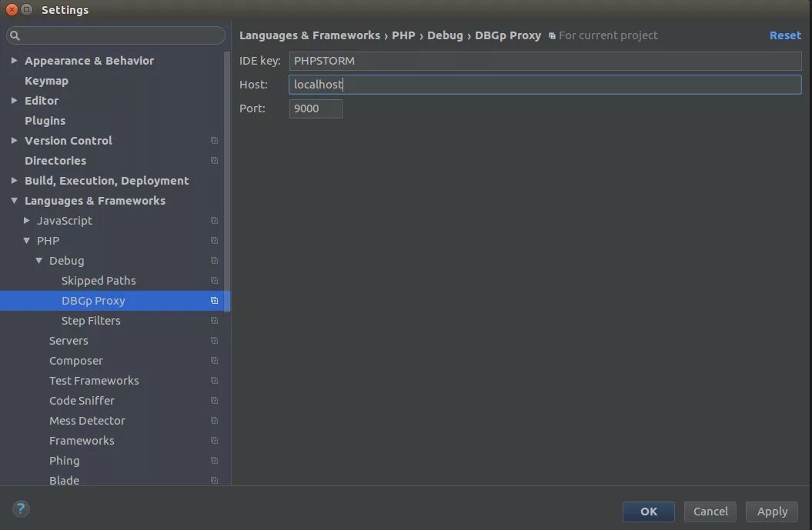Open Mess Detector settings
812x530 pixels.
(87, 421)
